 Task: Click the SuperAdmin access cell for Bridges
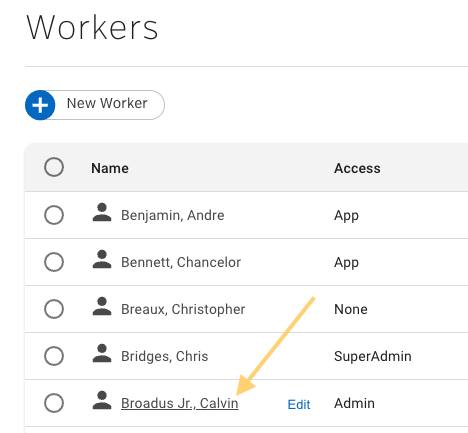coord(373,356)
